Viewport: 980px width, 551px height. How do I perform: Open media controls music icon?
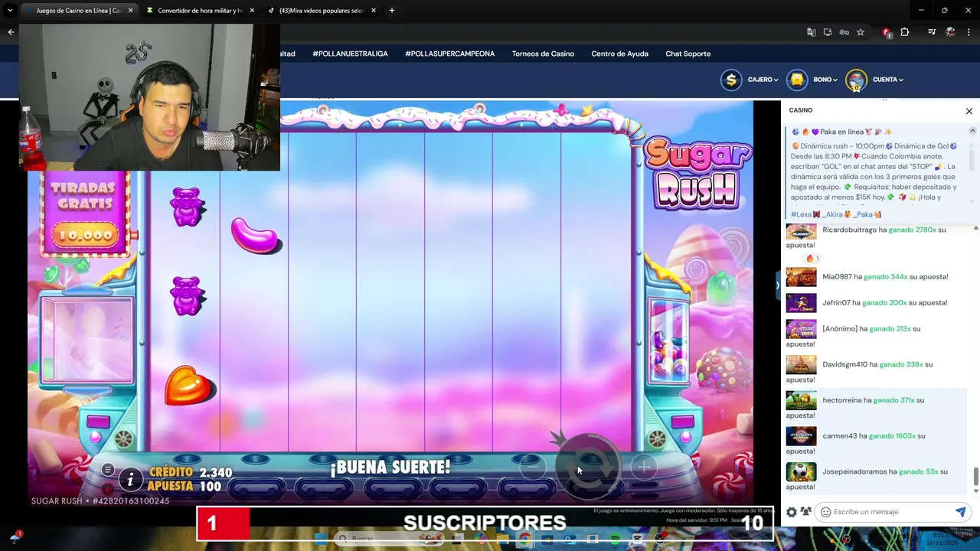932,32
